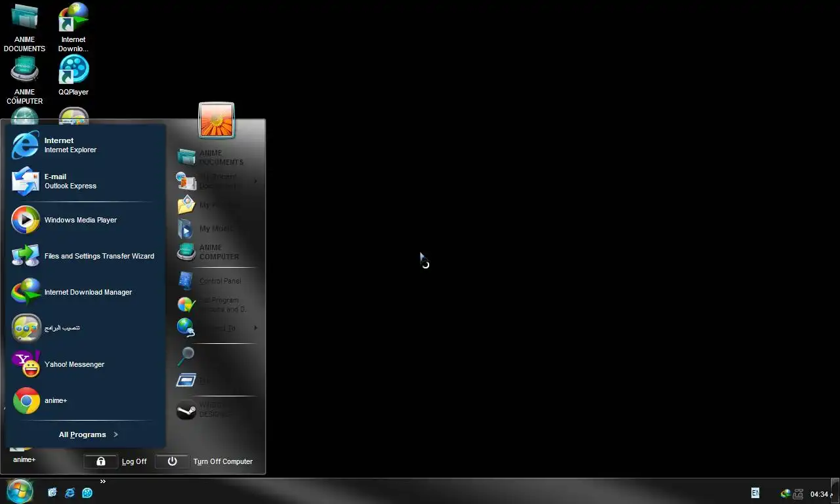
Task: Click Internet Download Manager tray icon
Action: (x=786, y=493)
